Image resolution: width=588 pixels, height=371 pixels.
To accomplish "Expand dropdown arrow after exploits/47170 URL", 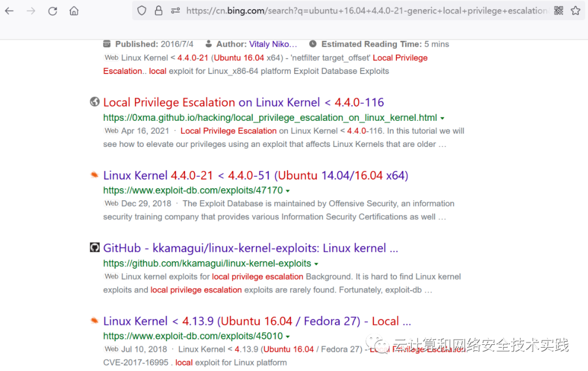I will [x=287, y=191].
